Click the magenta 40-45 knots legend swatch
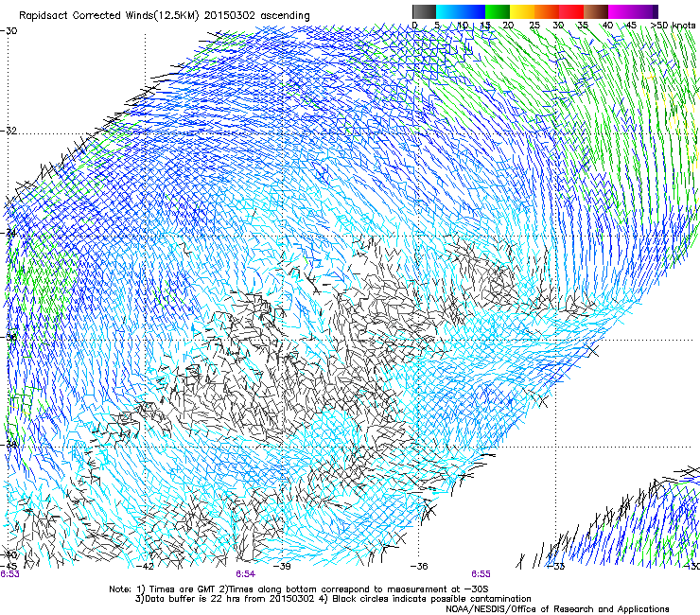Image resolution: width=700 pixels, height=615 pixels. (x=621, y=11)
